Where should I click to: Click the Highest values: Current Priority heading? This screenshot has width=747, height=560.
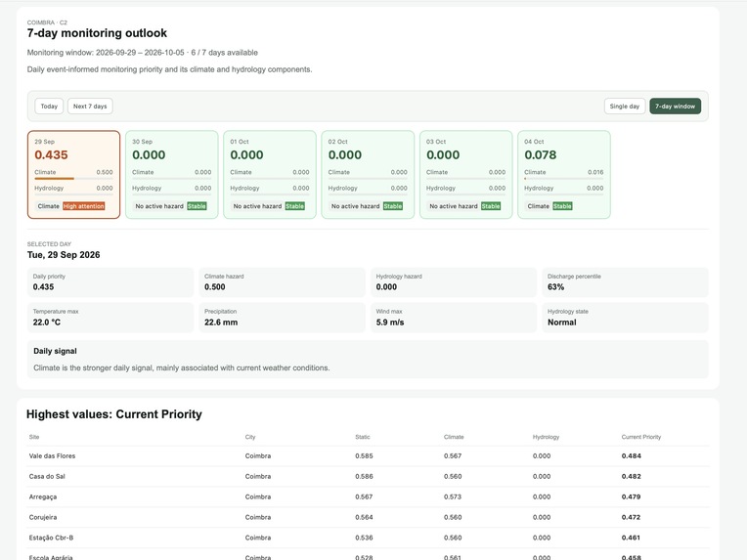[x=114, y=414]
